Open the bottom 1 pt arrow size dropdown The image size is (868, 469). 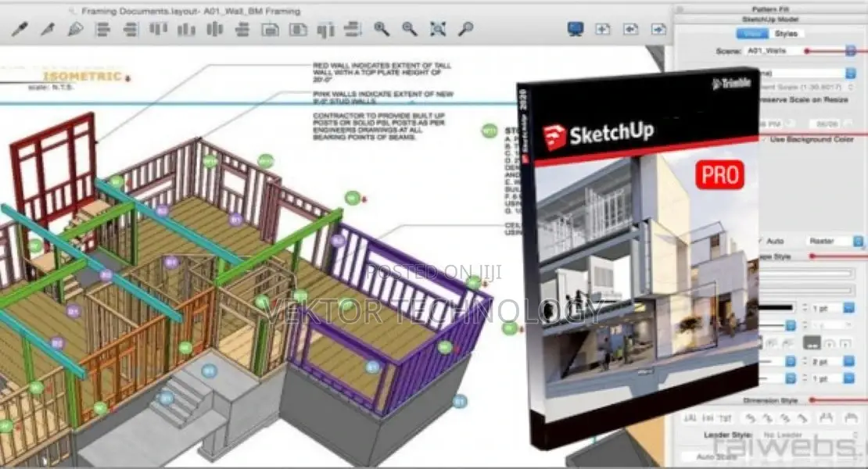pos(848,378)
